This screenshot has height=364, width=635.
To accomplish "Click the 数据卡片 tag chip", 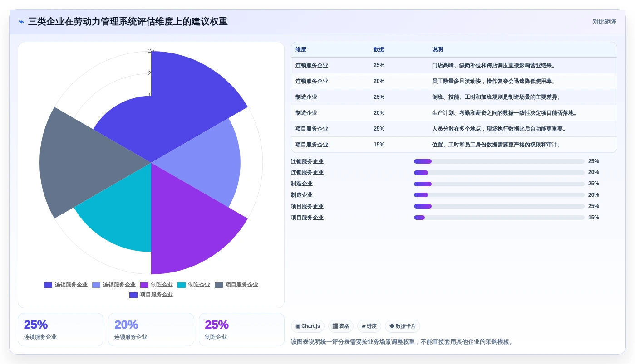I will pyautogui.click(x=403, y=326).
